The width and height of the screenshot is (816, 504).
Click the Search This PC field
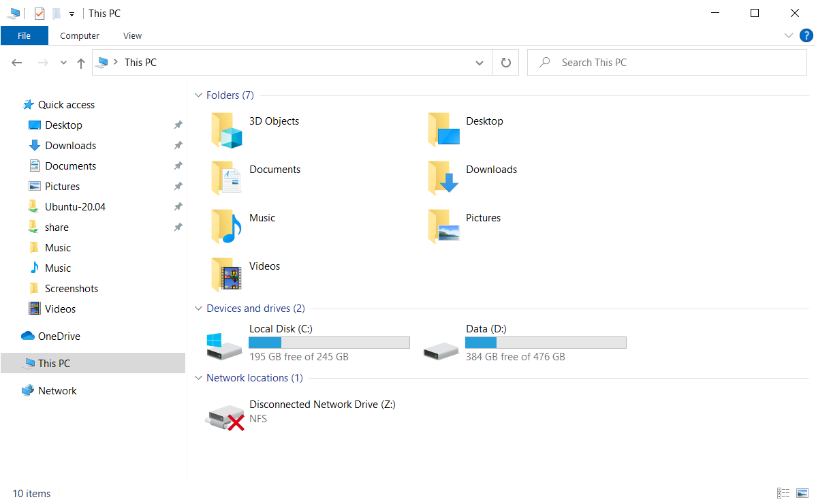point(667,63)
